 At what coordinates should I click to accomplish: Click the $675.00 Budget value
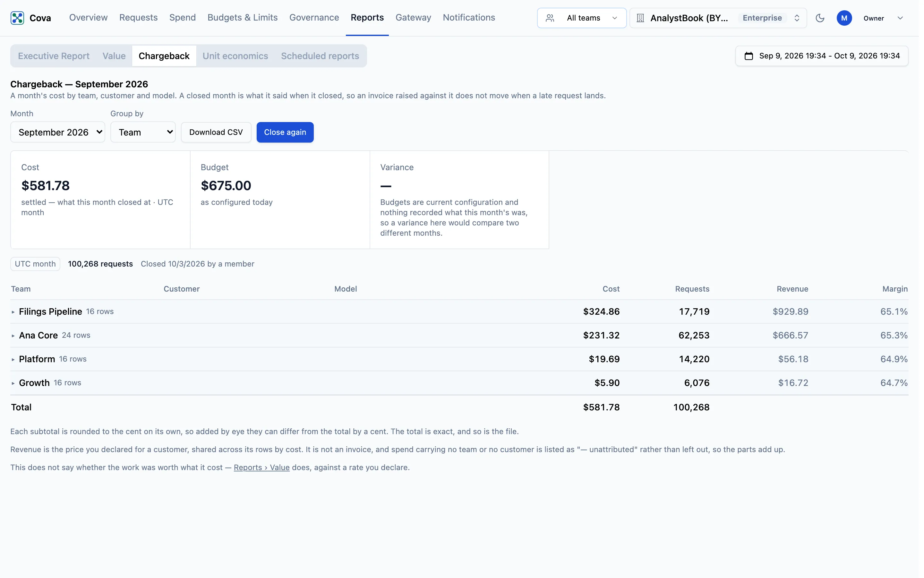[226, 186]
